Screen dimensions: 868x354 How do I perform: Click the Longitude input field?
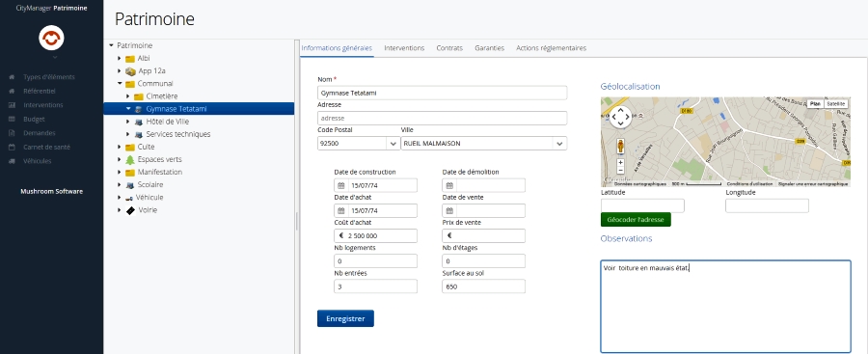pyautogui.click(x=768, y=206)
